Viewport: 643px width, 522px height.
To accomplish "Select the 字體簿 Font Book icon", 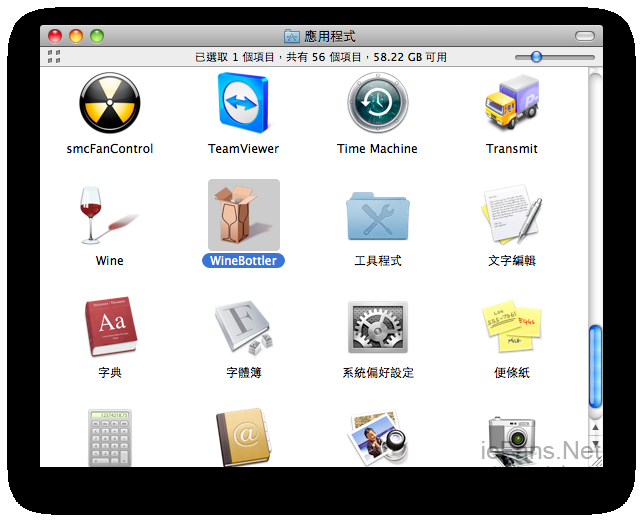I will point(244,328).
